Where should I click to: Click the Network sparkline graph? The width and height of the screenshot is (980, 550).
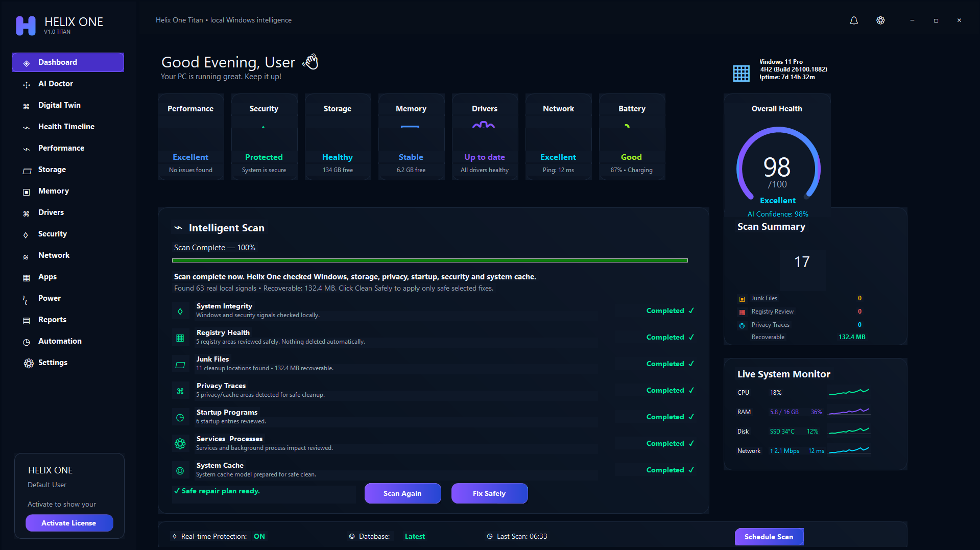[849, 450]
